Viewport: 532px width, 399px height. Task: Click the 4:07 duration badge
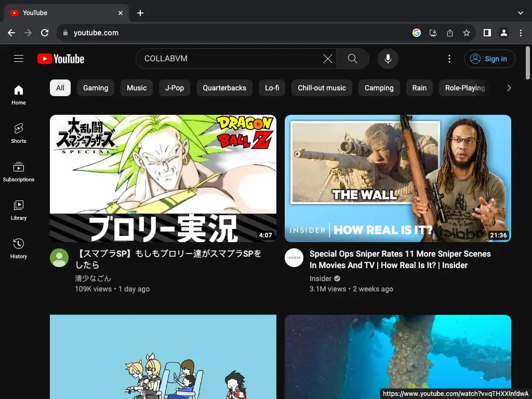[x=265, y=235]
